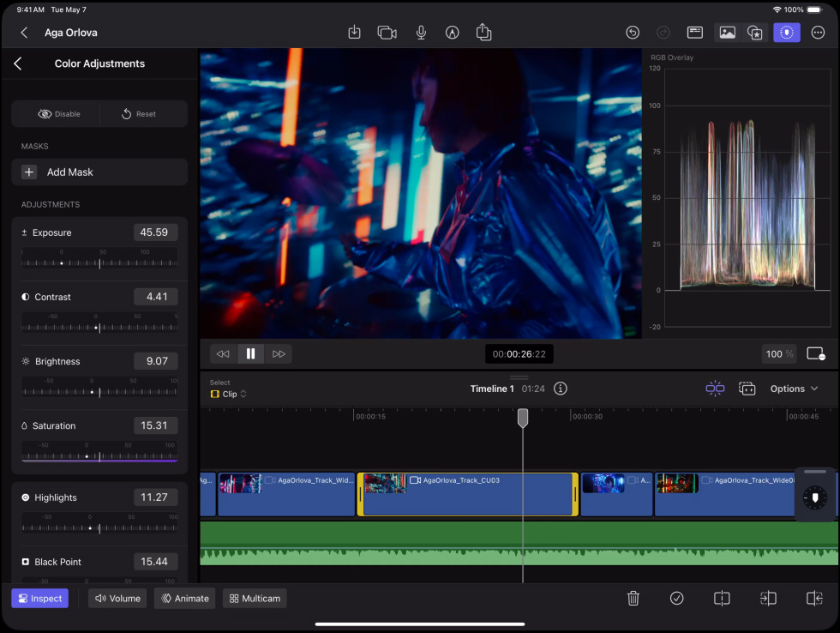Click the share export icon

(483, 33)
